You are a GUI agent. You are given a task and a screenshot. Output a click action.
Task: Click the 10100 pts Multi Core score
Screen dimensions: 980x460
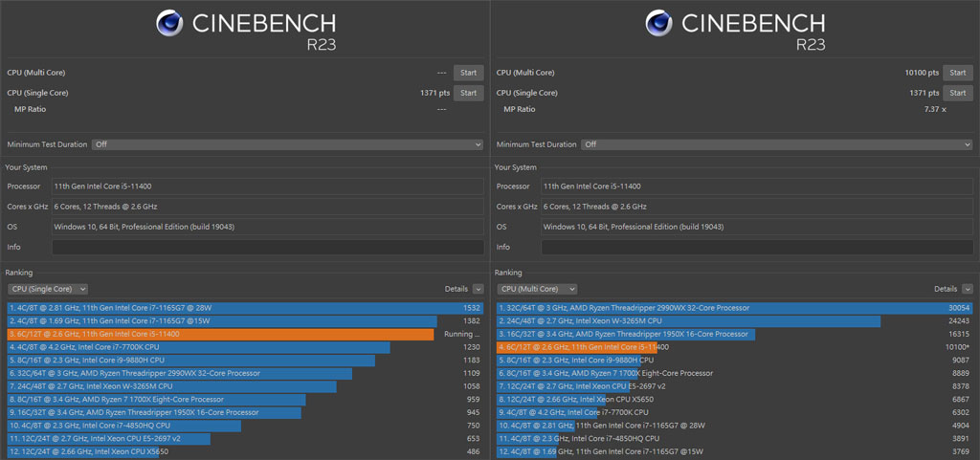pos(922,73)
